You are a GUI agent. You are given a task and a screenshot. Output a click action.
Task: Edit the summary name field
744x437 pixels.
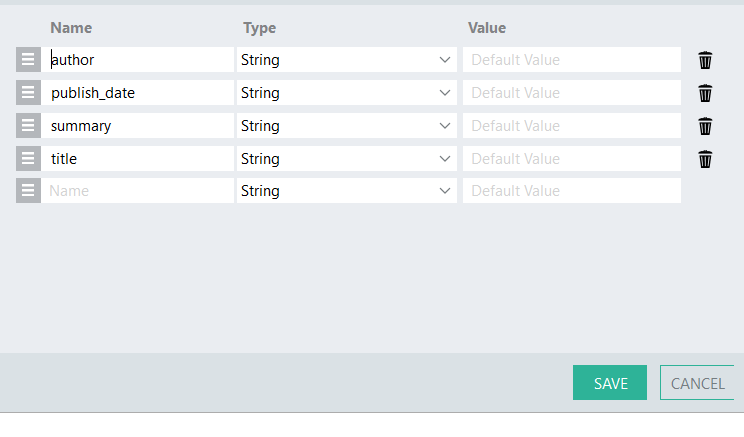coord(138,125)
